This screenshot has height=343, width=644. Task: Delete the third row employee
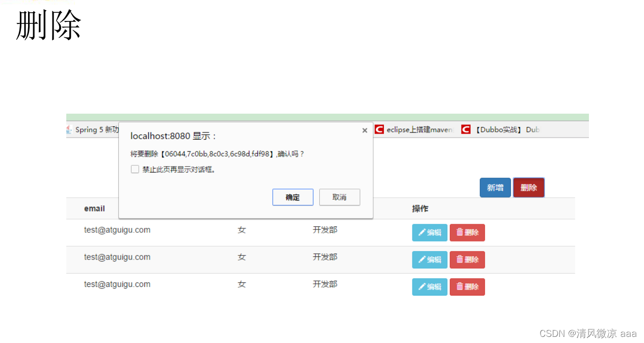click(x=467, y=287)
